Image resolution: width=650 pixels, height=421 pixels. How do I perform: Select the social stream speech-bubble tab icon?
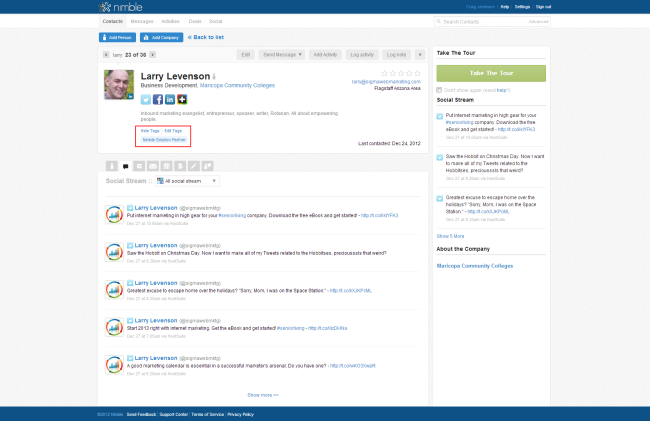(x=125, y=166)
